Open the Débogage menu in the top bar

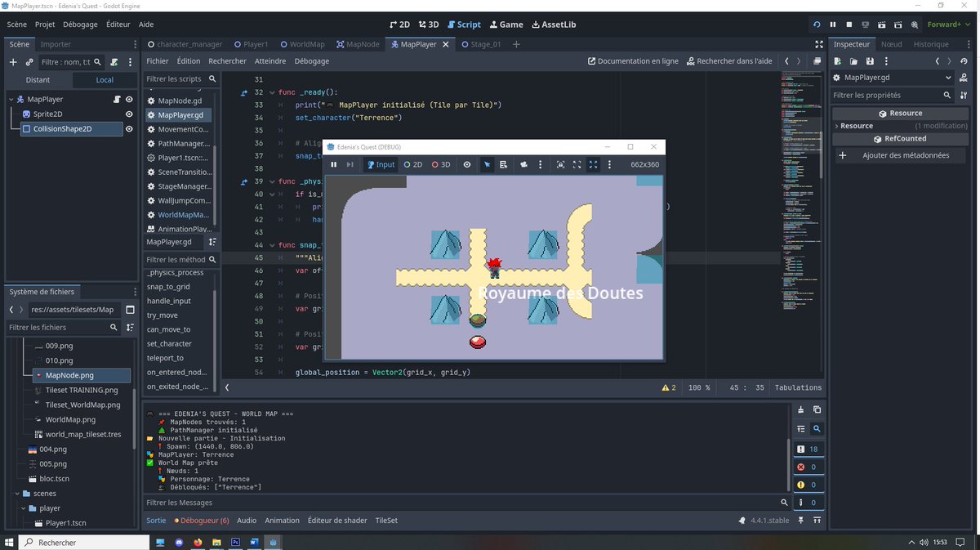[81, 25]
